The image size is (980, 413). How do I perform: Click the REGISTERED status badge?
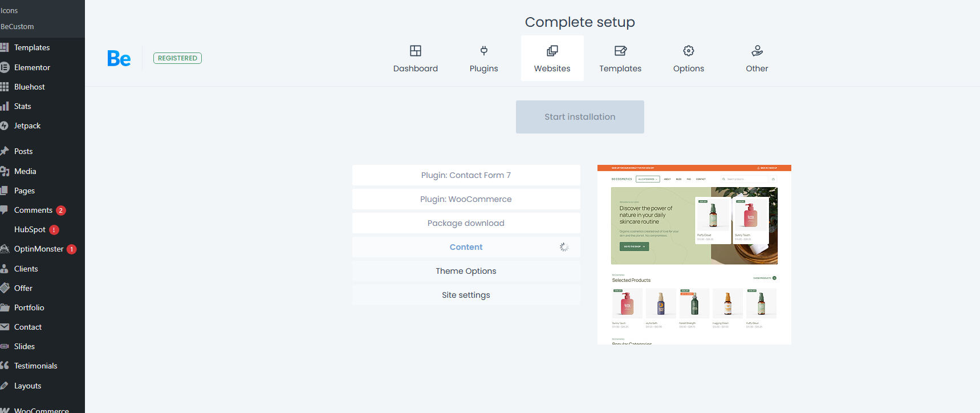177,58
